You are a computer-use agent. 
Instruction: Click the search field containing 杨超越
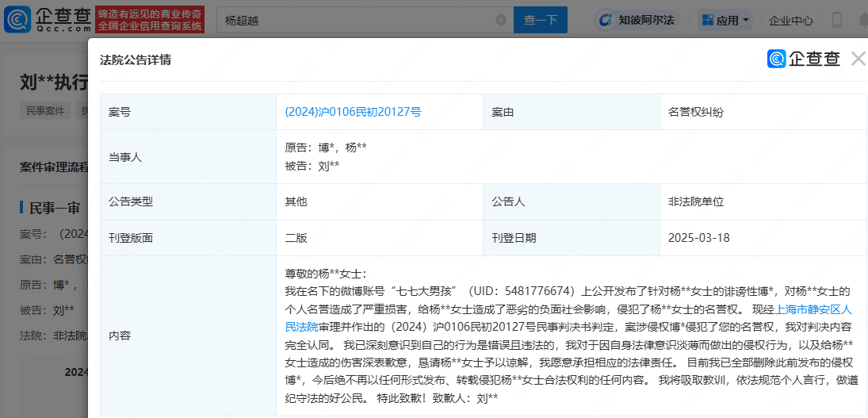click(365, 21)
